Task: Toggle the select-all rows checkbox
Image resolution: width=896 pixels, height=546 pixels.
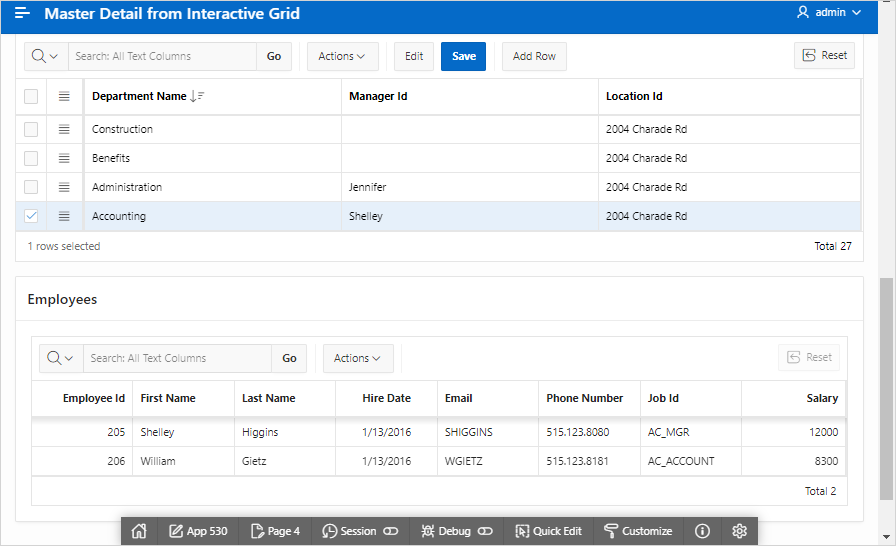Action: tap(31, 96)
